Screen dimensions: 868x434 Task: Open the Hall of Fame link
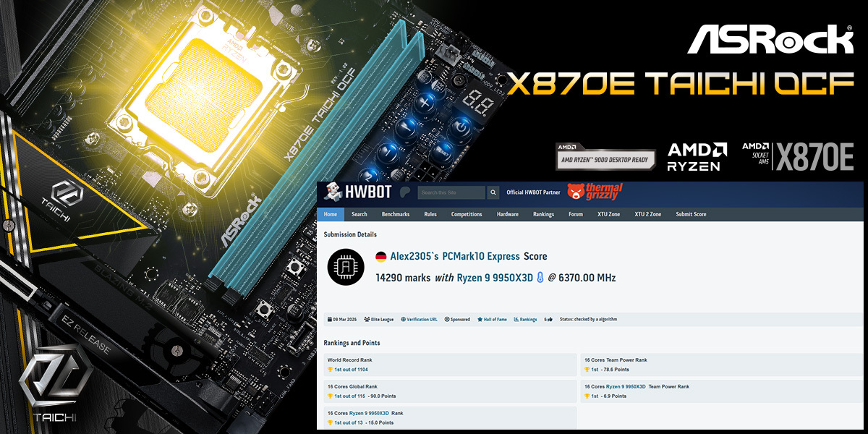[495, 319]
